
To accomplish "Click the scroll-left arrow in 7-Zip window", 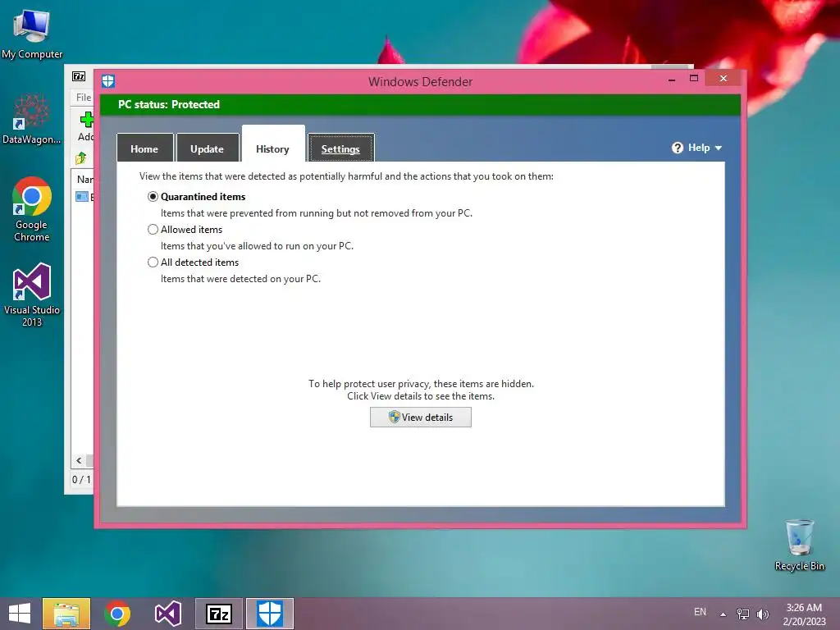I will tap(80, 460).
